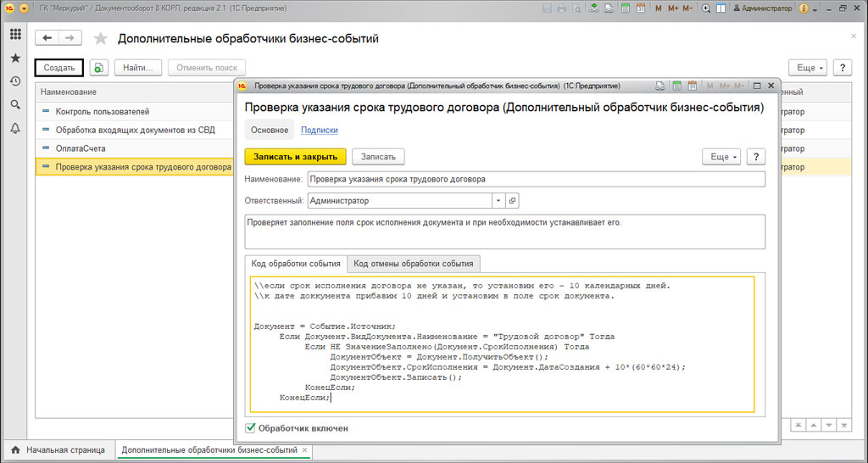The width and height of the screenshot is (868, 463).
Task: Open calendar icon in main title bar
Action: pos(641,8)
